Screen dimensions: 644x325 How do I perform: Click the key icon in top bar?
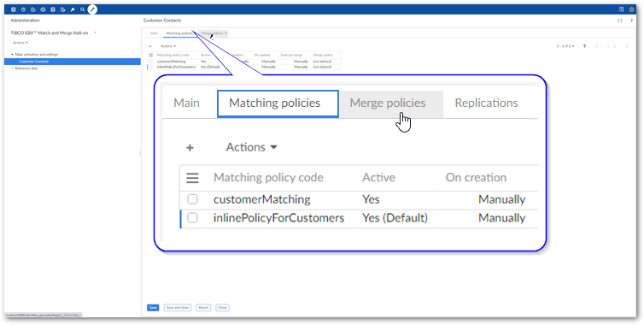(x=73, y=9)
